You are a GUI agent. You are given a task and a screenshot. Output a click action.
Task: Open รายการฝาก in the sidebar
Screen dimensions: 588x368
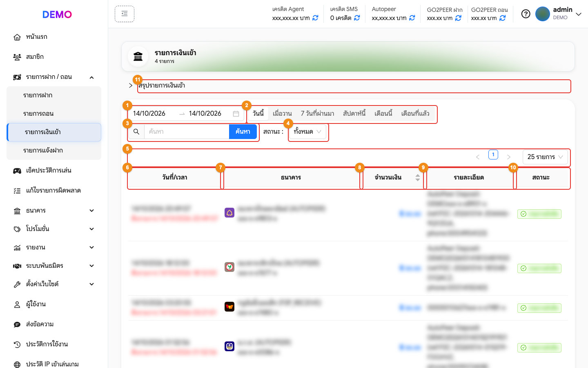click(x=54, y=95)
